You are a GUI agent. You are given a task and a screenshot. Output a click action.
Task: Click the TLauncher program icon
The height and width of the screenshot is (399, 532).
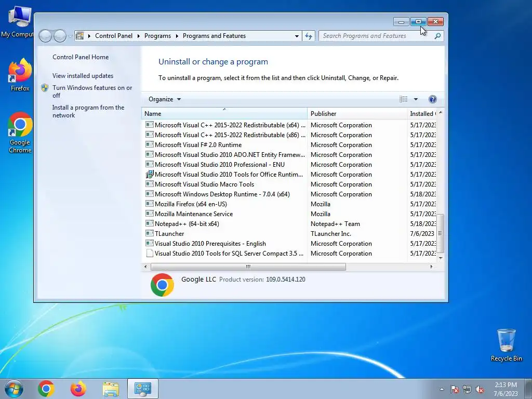coord(149,233)
